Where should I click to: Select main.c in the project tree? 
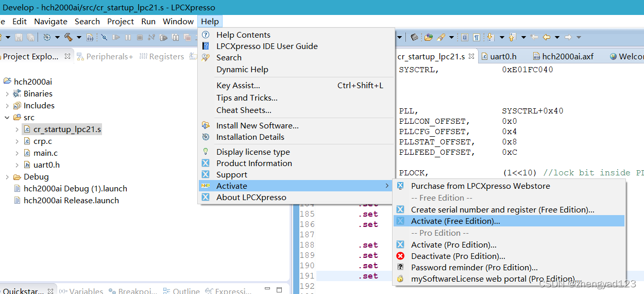point(45,153)
